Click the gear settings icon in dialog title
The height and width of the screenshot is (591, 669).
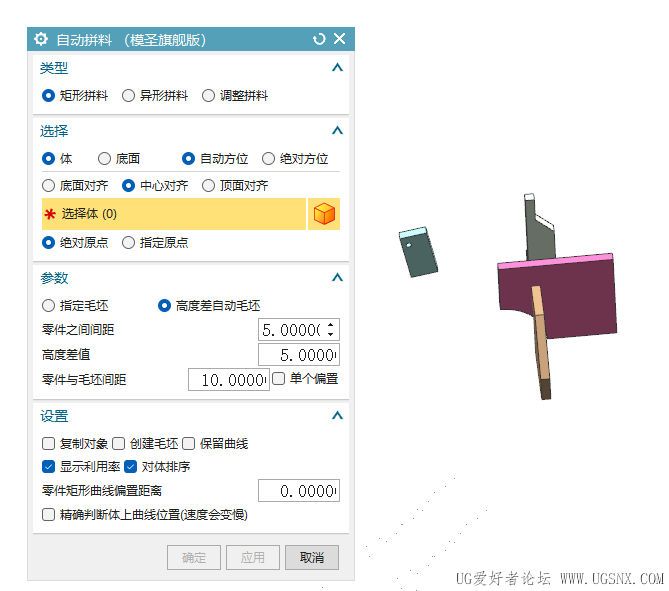coord(41,39)
